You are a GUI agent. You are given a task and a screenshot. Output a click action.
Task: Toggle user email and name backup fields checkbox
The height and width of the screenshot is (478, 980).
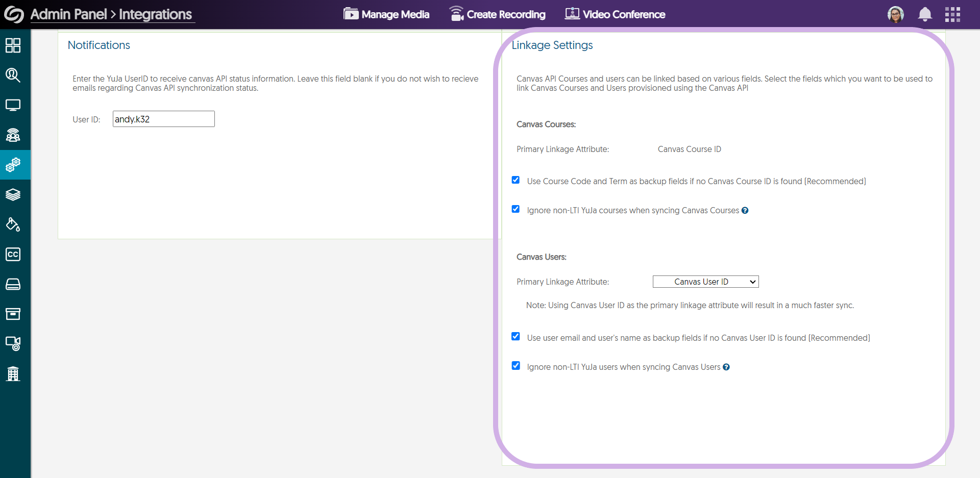pyautogui.click(x=516, y=337)
